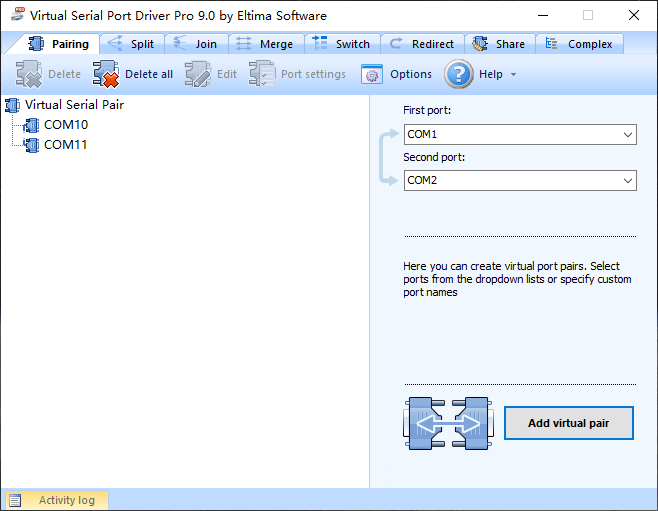Open the Share tab

(x=498, y=44)
